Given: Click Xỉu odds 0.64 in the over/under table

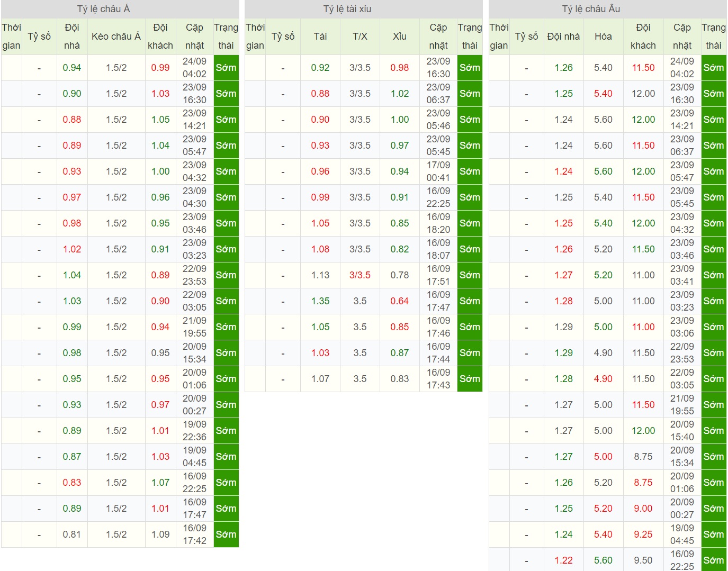Looking at the screenshot, I should [400, 301].
